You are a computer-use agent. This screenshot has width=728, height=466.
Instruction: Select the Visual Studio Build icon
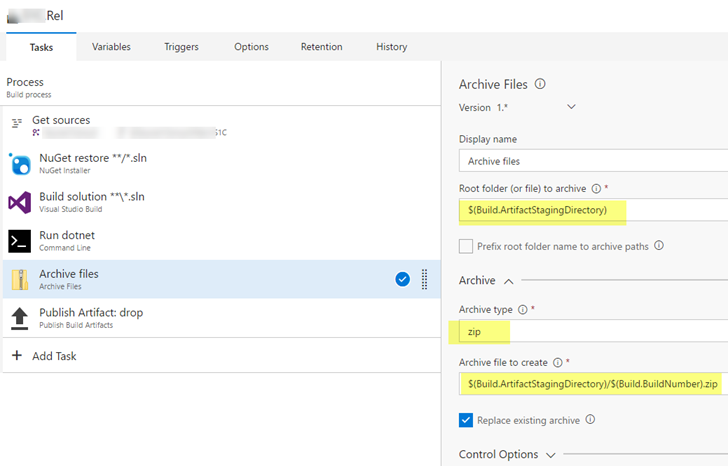click(x=20, y=202)
